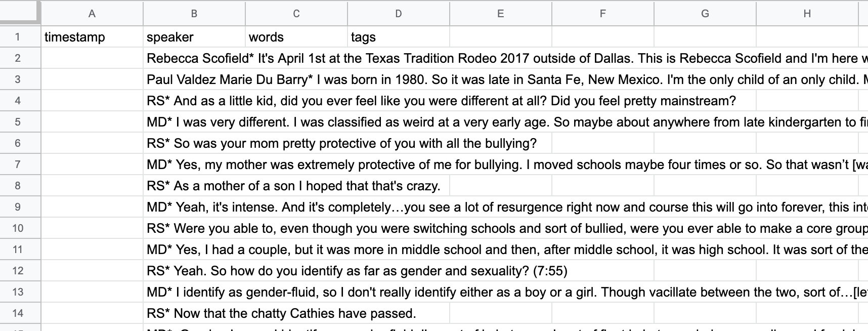Image resolution: width=868 pixels, height=331 pixels.
Task: Select cell starting 'Rebecca Scofield* It's April 1st'
Action: (194, 58)
